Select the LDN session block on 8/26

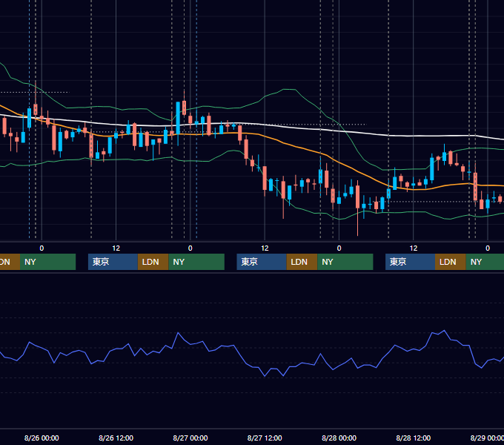(153, 262)
